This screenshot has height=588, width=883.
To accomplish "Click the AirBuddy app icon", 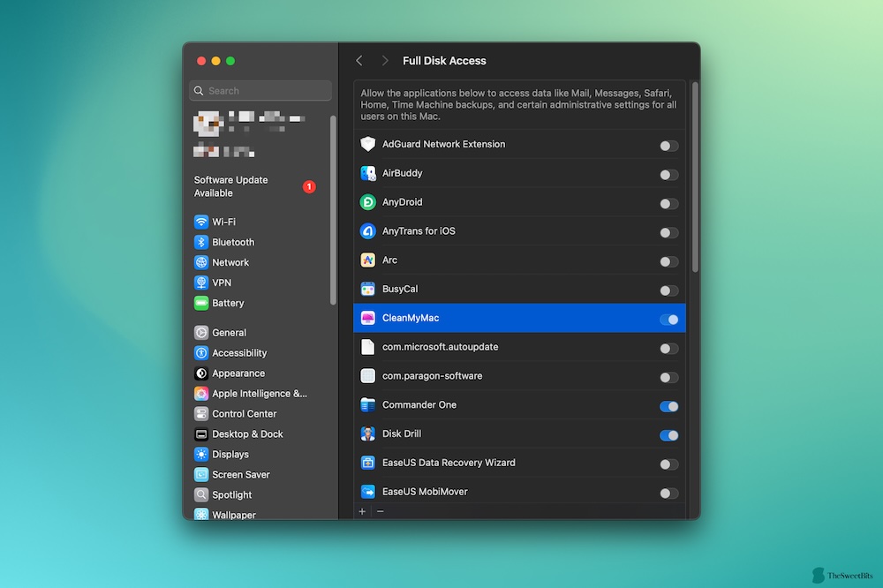I will [367, 173].
